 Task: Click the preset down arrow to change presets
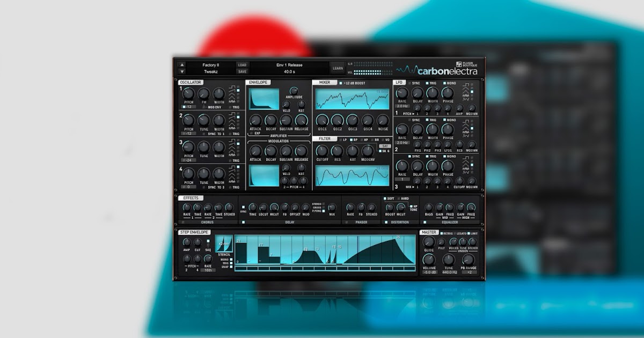[x=181, y=71]
